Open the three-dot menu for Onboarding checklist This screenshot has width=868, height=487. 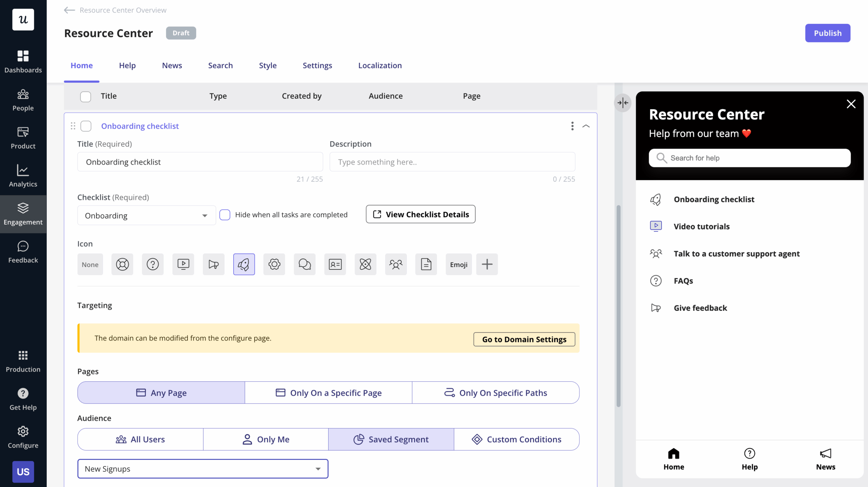572,126
